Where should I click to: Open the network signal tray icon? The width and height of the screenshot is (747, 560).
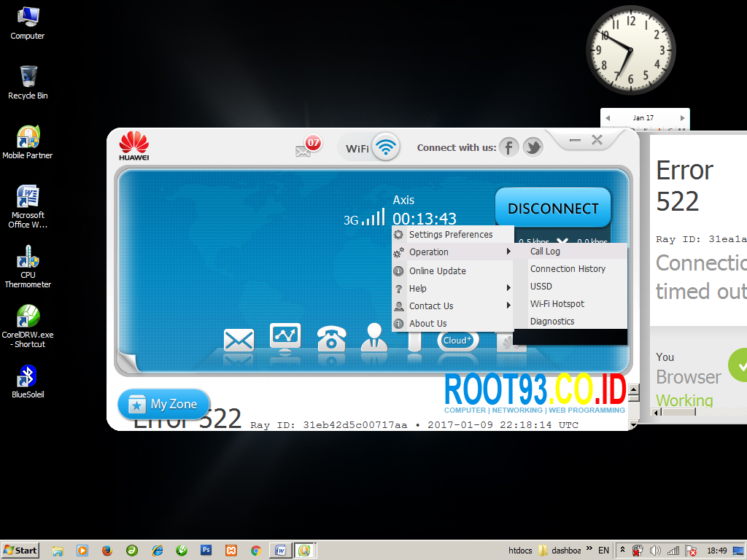pyautogui.click(x=673, y=551)
